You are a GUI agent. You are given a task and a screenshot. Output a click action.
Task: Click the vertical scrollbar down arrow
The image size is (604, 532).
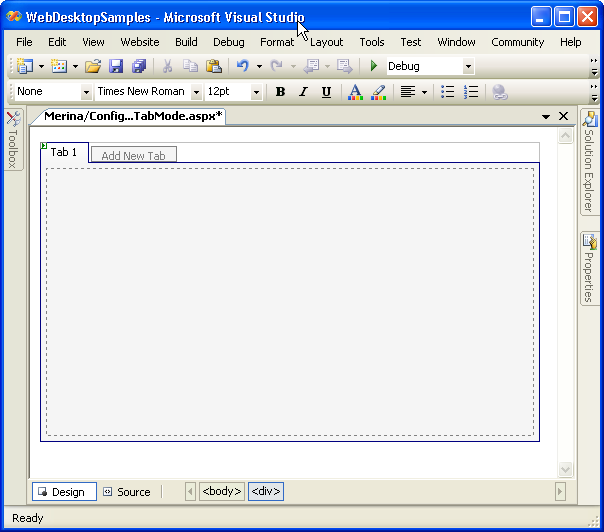(566, 469)
